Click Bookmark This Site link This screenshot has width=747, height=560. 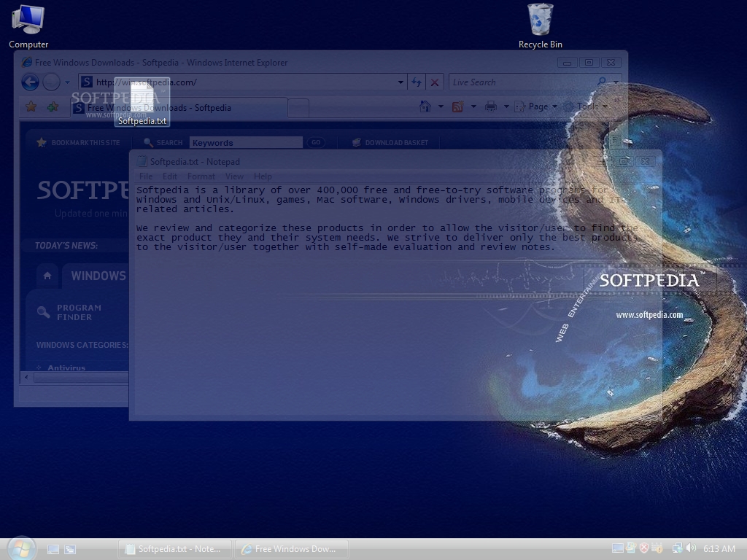(x=79, y=142)
